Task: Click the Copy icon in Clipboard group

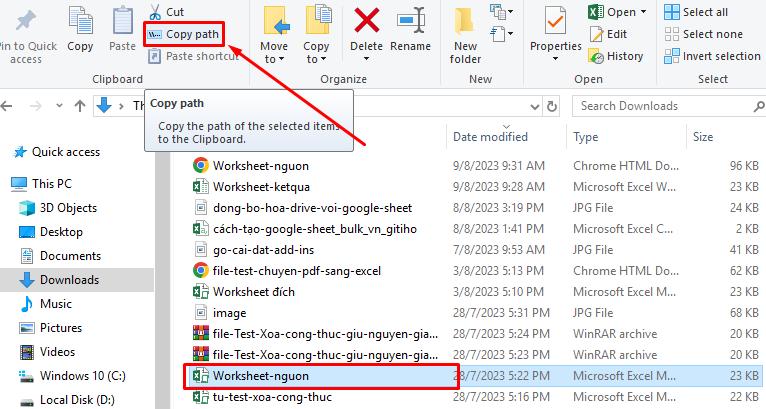Action: tap(80, 22)
